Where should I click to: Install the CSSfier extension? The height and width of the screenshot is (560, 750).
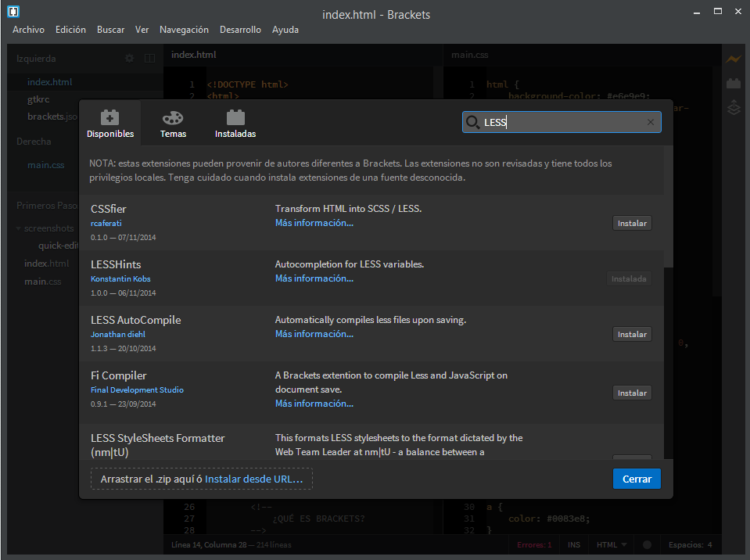pyautogui.click(x=632, y=224)
